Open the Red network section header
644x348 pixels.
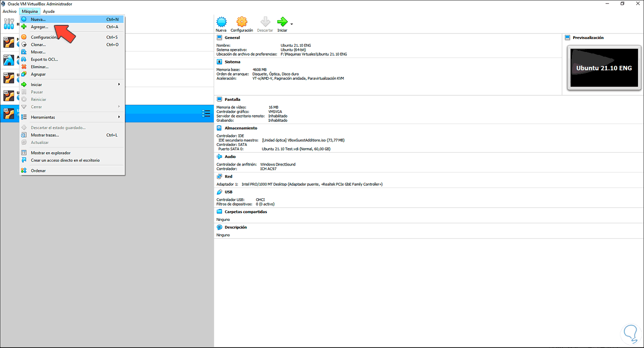tap(228, 176)
